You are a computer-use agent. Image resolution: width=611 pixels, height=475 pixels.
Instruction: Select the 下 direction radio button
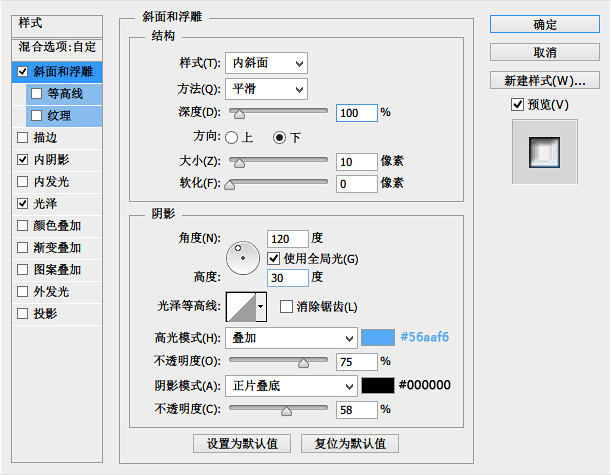pos(279,138)
